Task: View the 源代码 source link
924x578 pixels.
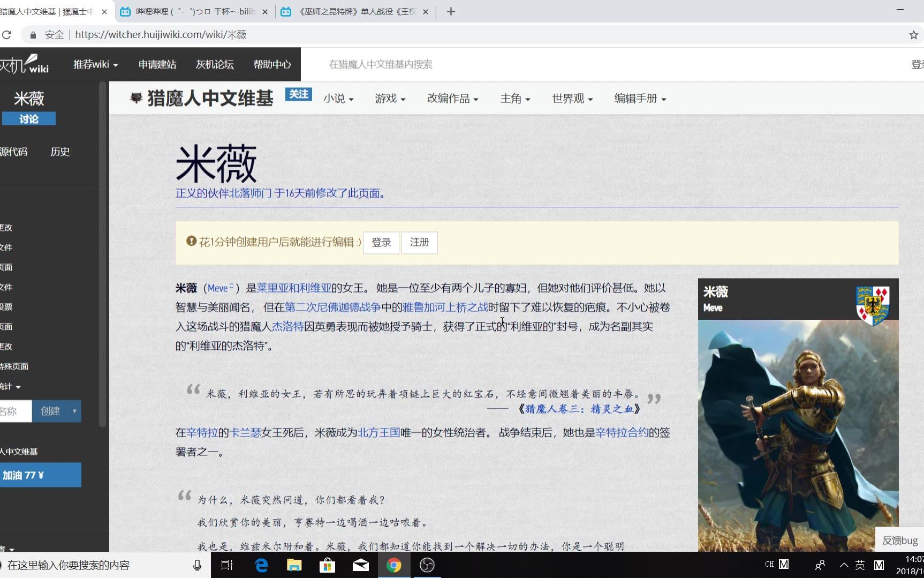Action: (x=13, y=152)
